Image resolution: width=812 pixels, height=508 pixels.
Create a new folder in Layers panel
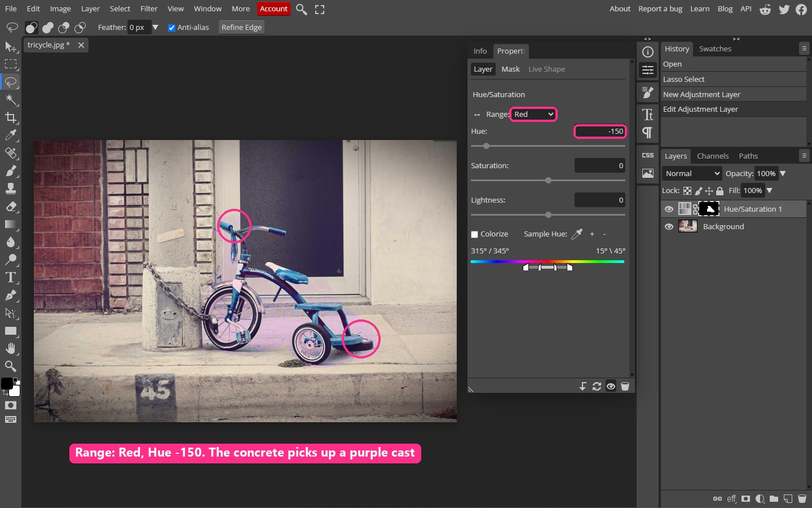[x=774, y=498]
